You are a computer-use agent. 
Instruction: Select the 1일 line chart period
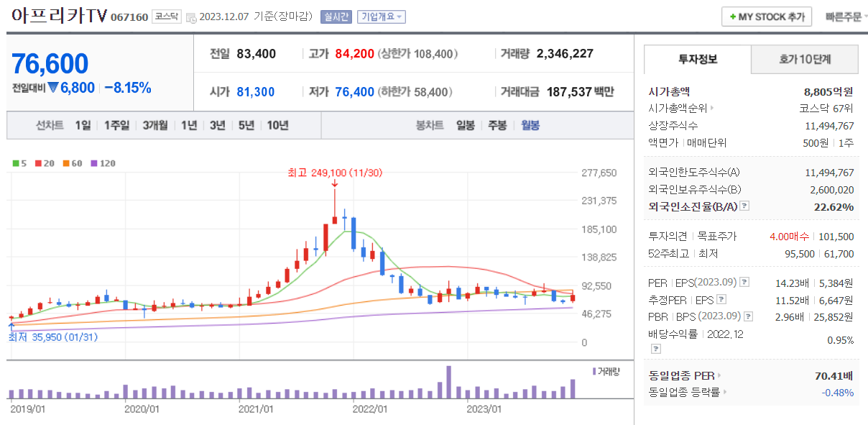tap(83, 125)
